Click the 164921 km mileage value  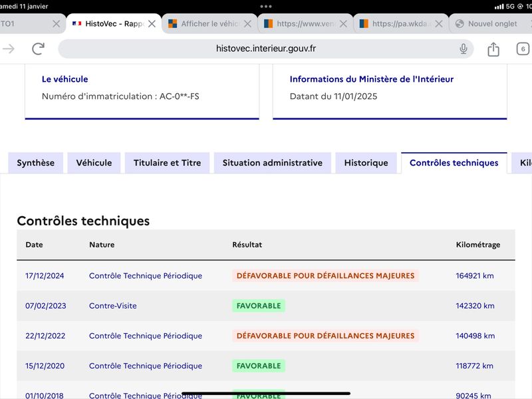(x=475, y=276)
